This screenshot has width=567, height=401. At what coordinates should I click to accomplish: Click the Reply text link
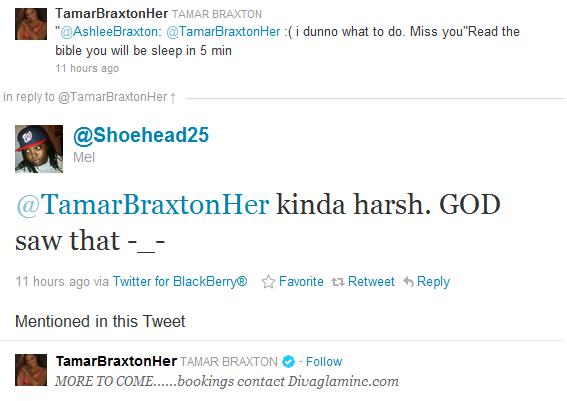pos(433,282)
